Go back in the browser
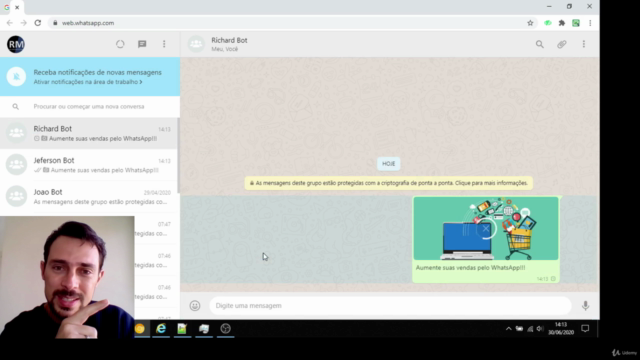The image size is (640, 360). tap(9, 23)
